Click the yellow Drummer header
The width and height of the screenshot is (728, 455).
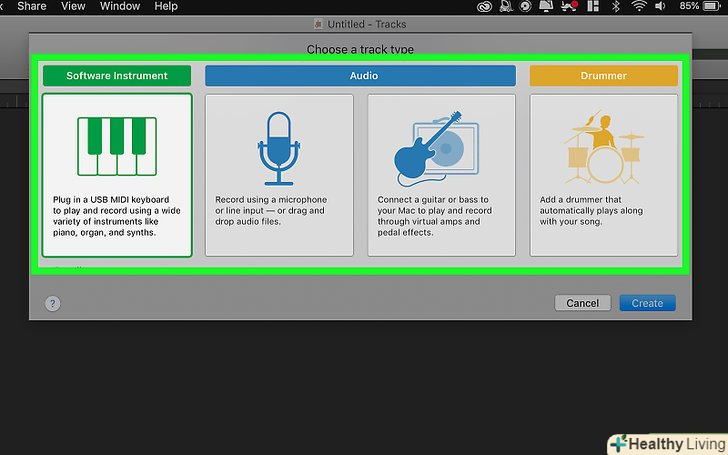pyautogui.click(x=604, y=76)
